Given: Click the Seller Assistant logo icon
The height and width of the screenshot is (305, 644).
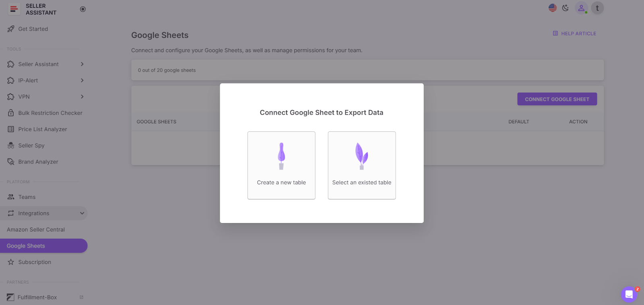Looking at the screenshot, I should coord(14,9).
